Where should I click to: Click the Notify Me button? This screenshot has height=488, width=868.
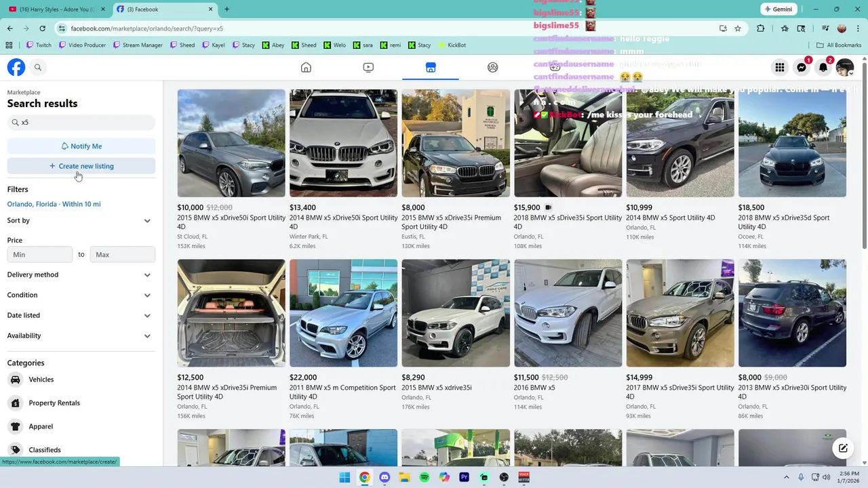click(81, 146)
